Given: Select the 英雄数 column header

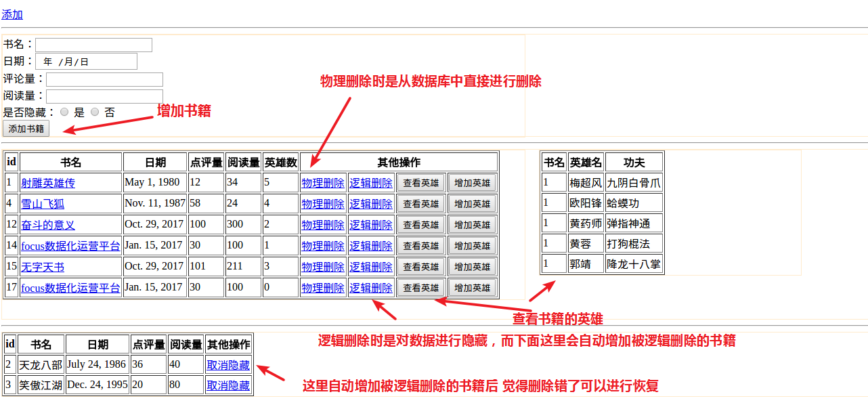Looking at the screenshot, I should point(281,163).
